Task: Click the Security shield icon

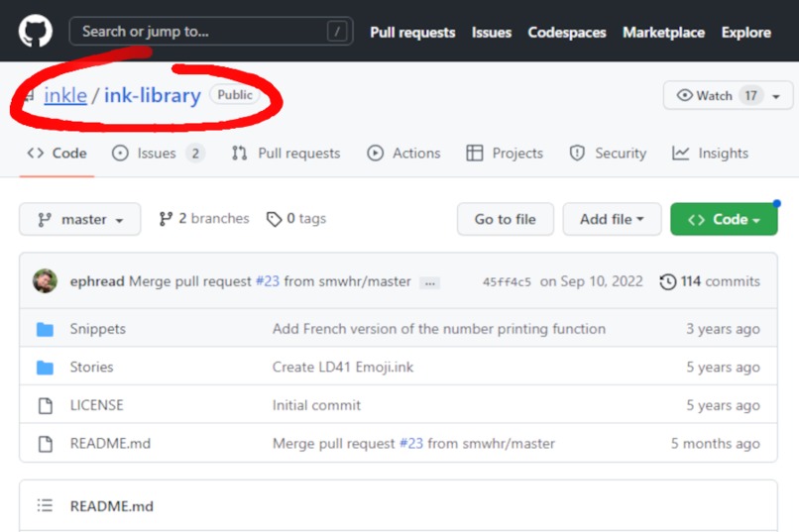Action: pyautogui.click(x=577, y=153)
